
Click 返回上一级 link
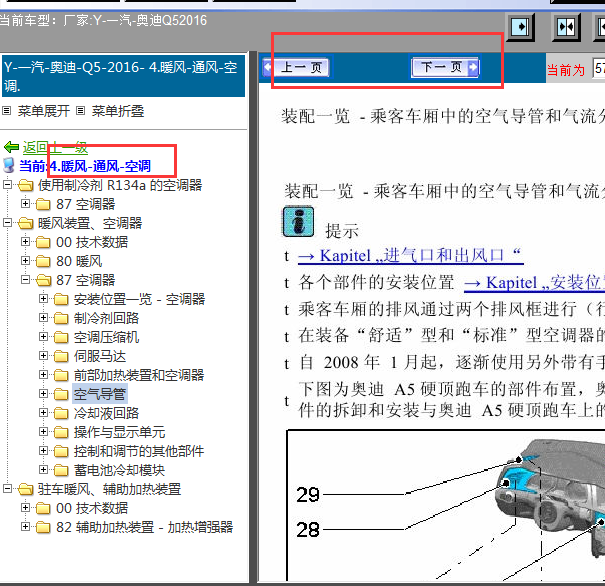coord(55,147)
